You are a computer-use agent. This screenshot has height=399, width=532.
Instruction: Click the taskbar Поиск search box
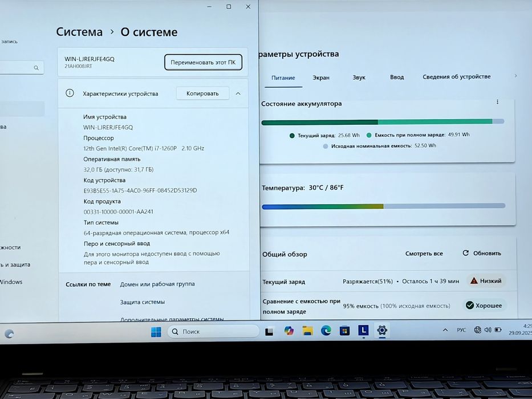click(214, 331)
